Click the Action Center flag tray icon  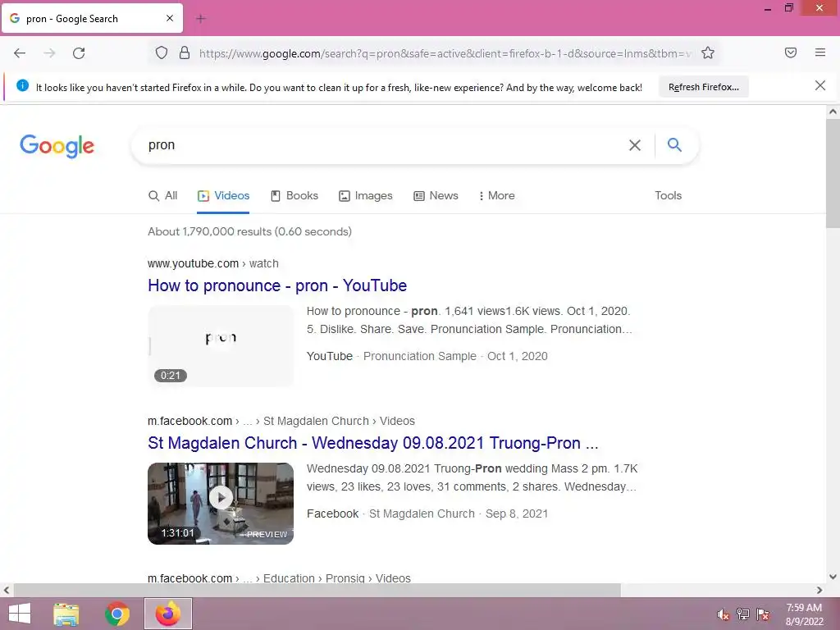point(763,614)
